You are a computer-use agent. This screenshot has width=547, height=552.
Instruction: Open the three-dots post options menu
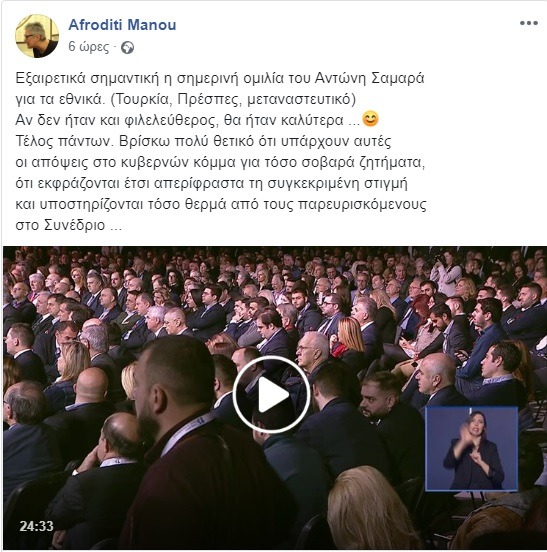(x=529, y=23)
